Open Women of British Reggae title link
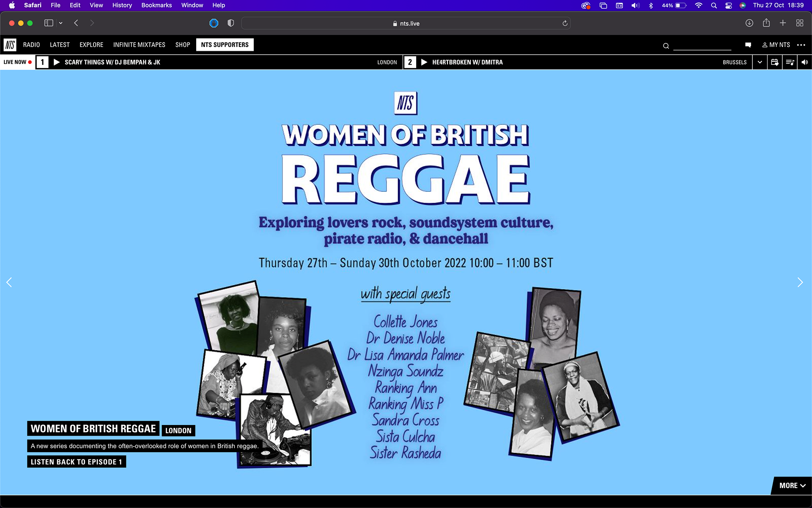812x508 pixels. [93, 428]
